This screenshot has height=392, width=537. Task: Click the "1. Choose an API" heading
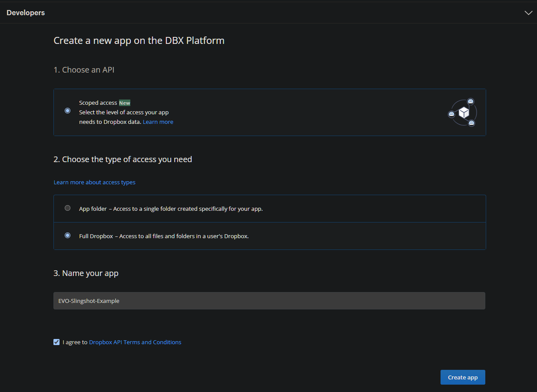84,70
